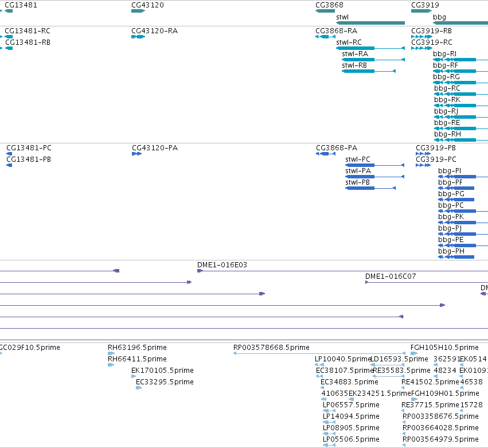Select the bbg-PE protein feature

[463, 246]
